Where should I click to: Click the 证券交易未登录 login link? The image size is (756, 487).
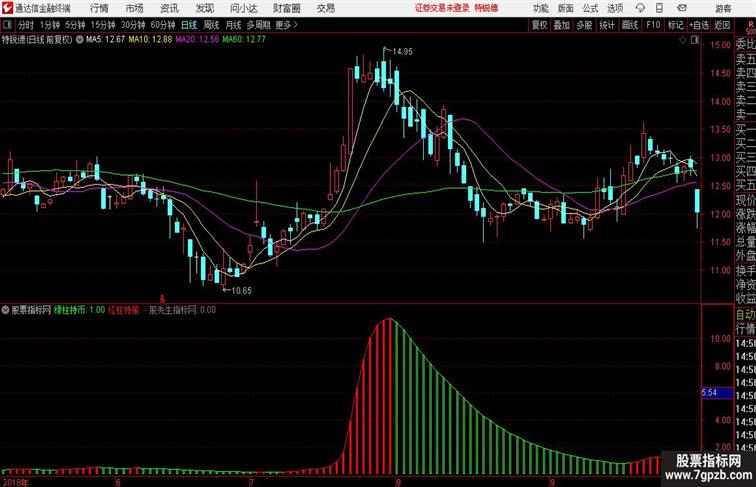(442, 8)
